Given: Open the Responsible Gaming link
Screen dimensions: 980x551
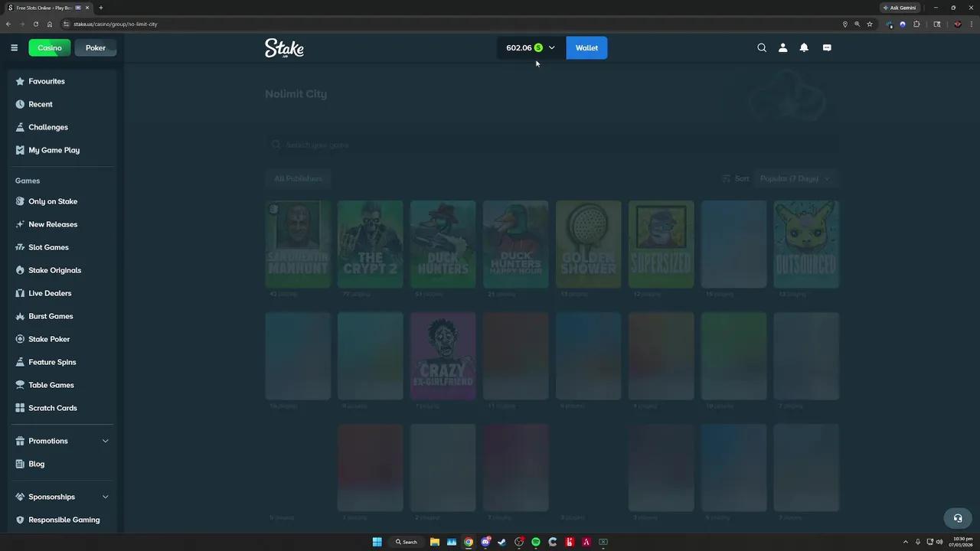Looking at the screenshot, I should click(x=64, y=520).
